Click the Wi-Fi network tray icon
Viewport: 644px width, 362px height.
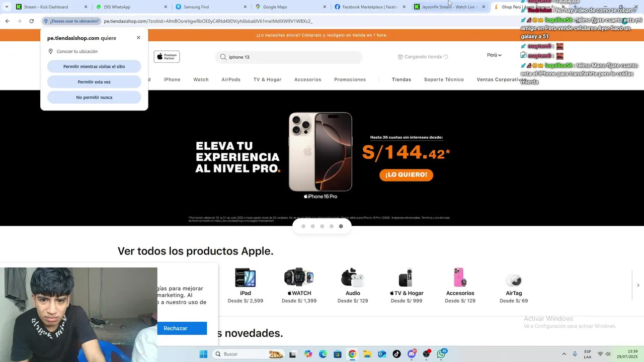600,354
